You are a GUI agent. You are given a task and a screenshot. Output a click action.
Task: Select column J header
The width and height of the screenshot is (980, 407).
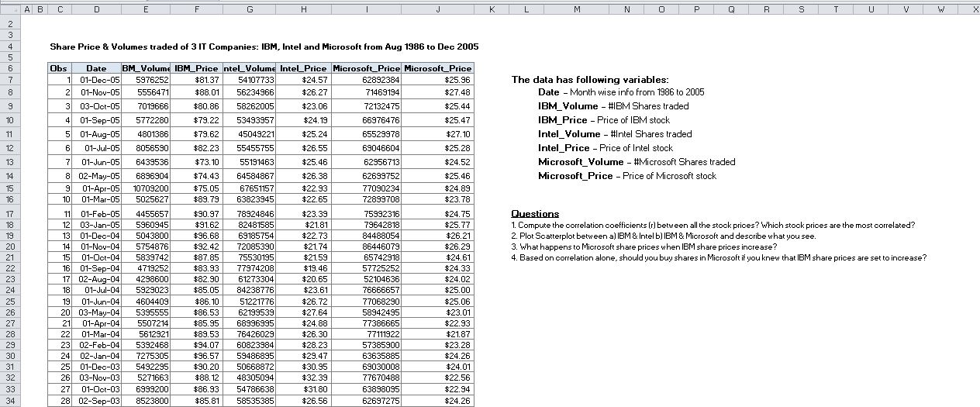437,9
